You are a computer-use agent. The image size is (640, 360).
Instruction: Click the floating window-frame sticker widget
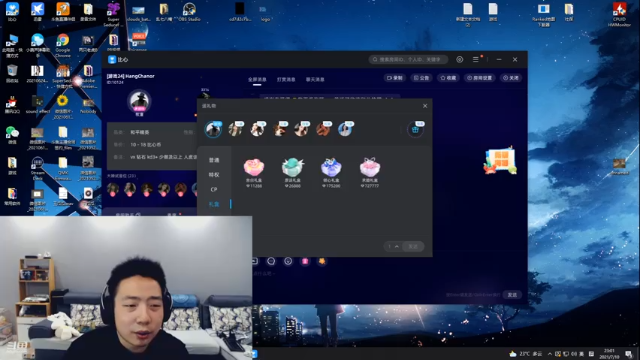tap(500, 160)
